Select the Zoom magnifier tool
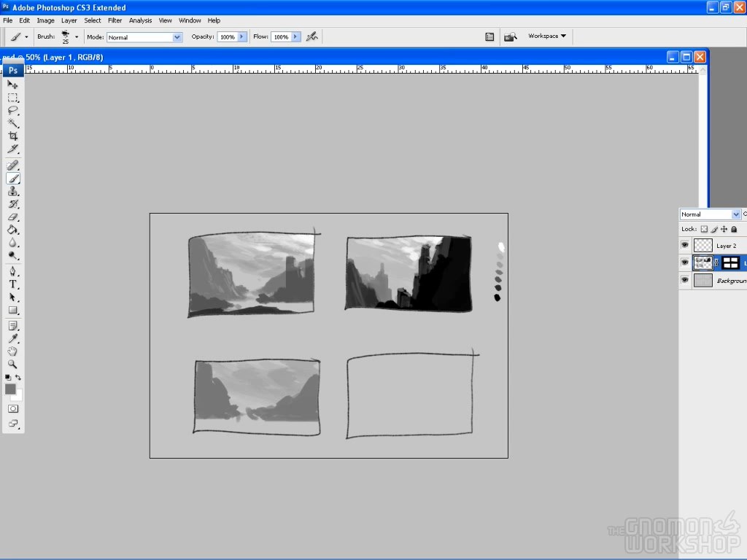This screenshot has width=747, height=560. [13, 364]
